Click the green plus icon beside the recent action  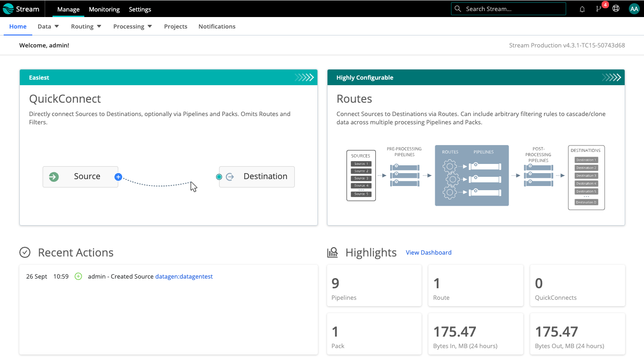(x=78, y=276)
